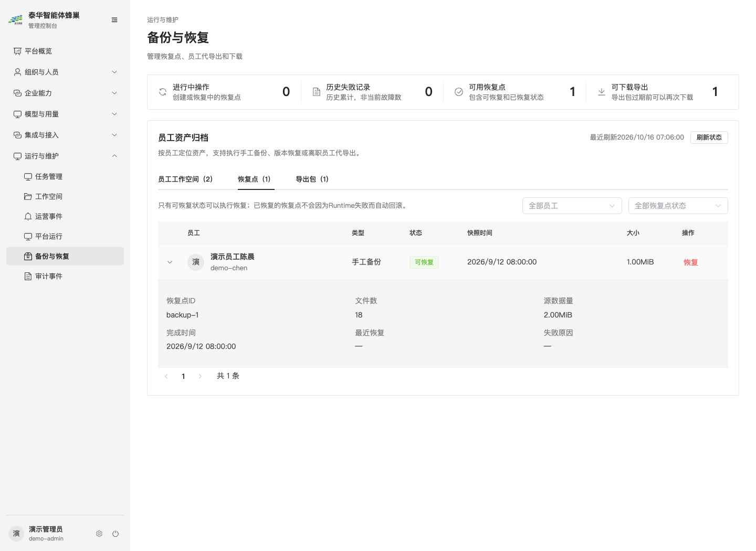Open 平台运行 in the sidebar

coord(65,236)
